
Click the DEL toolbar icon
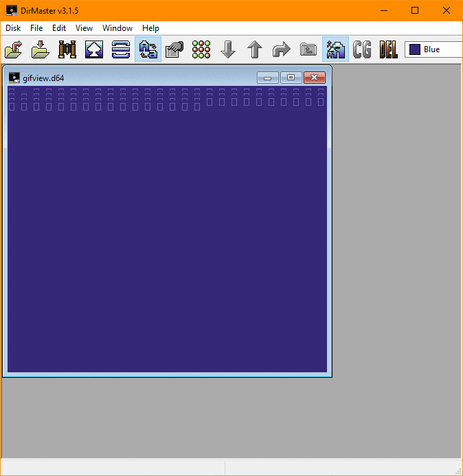click(389, 49)
